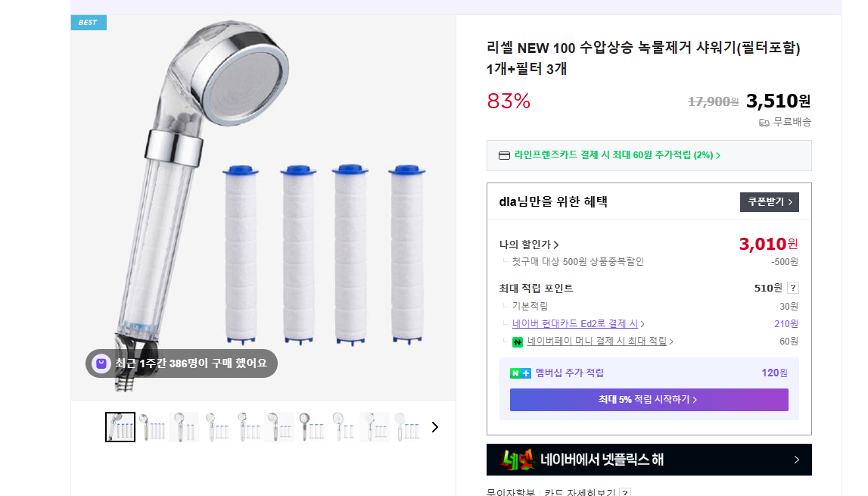Click the purple shopping bag purchase icon
Image resolution: width=868 pixels, height=496 pixels.
[x=101, y=363]
